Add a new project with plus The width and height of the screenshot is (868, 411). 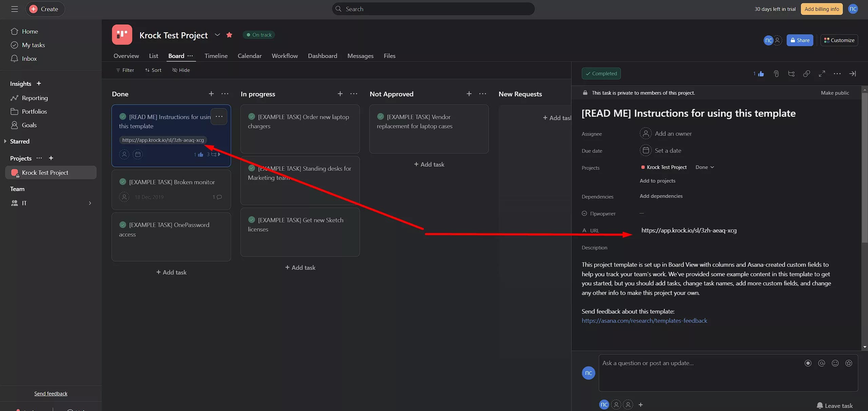pyautogui.click(x=51, y=158)
